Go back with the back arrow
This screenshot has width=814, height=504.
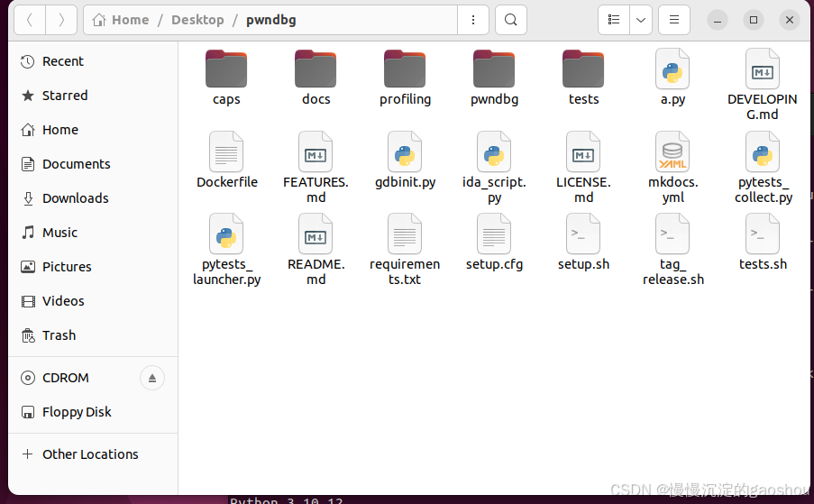click(x=30, y=20)
